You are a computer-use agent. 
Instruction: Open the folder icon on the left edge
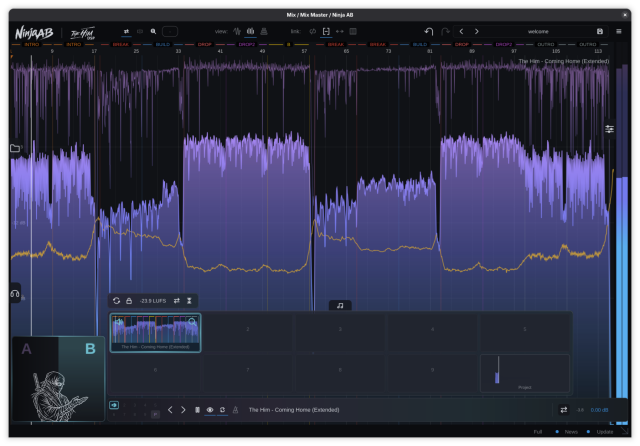pos(15,148)
